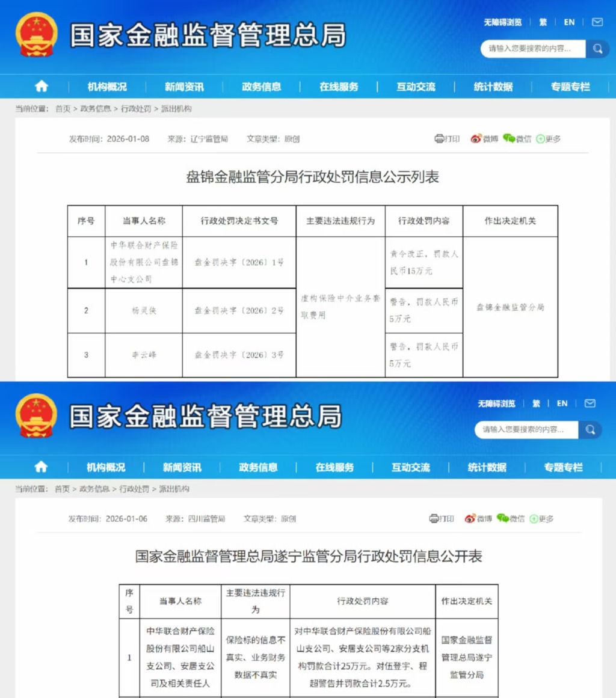Click table cell 盘金罚决字〔2026〕3号

(x=239, y=355)
